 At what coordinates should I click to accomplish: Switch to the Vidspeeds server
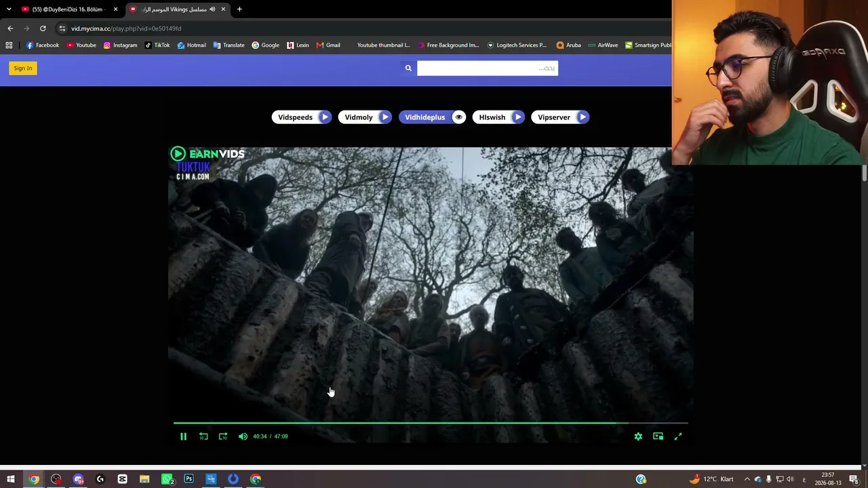(x=302, y=117)
